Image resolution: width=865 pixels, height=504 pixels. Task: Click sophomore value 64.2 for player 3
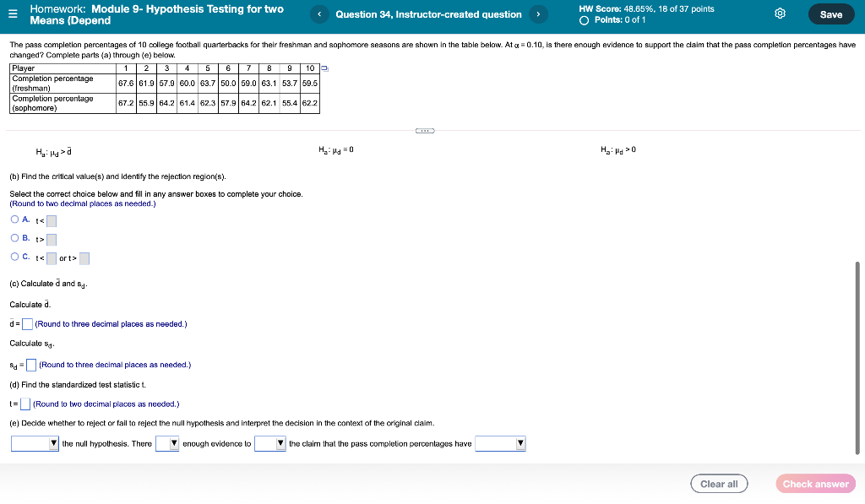click(167, 103)
